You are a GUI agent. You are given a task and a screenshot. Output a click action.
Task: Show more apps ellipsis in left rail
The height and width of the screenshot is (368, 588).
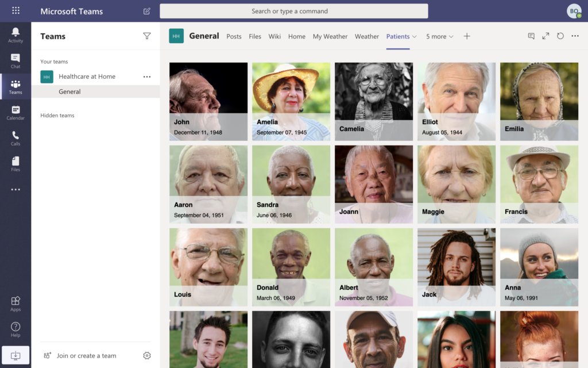click(x=16, y=190)
